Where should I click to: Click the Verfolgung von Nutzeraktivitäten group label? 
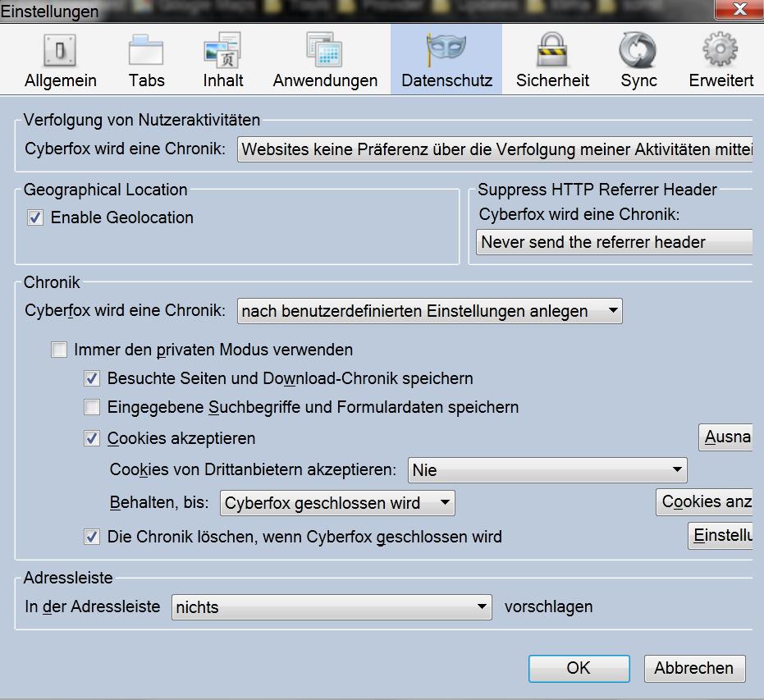142,120
